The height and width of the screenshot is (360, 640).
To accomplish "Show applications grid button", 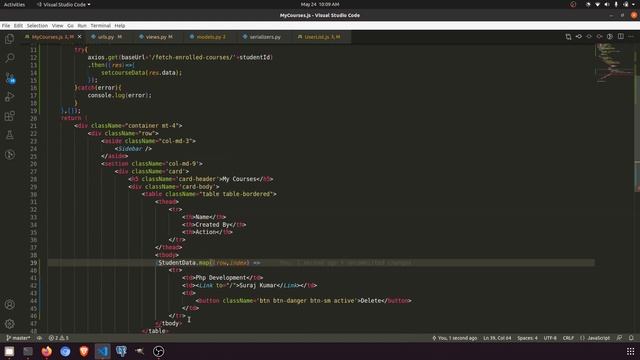I will pos(631,351).
